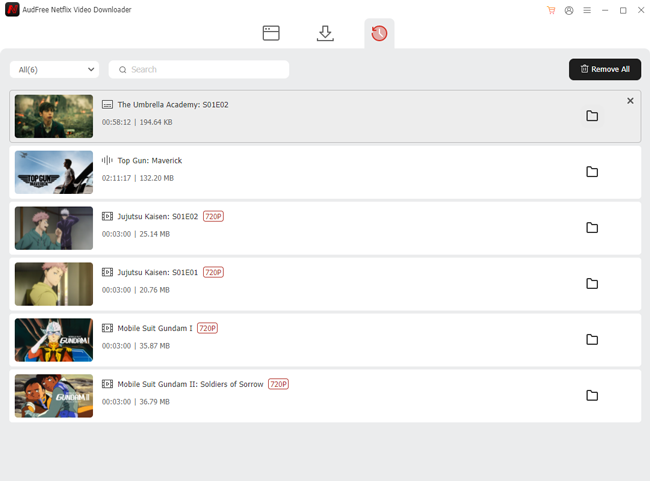Image resolution: width=650 pixels, height=481 pixels.
Task: Open folder for Jujutsu Kaisen S01E02
Action: [592, 228]
